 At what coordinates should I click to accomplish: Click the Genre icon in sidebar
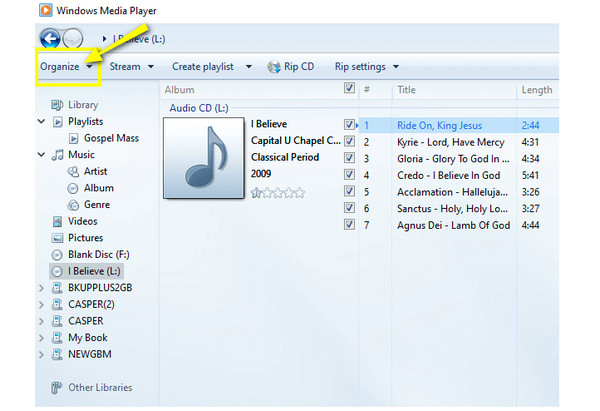[73, 205]
